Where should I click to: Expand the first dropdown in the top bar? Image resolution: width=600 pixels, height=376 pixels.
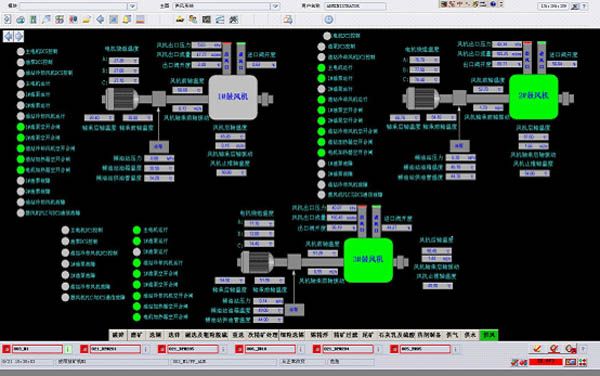tap(132, 6)
